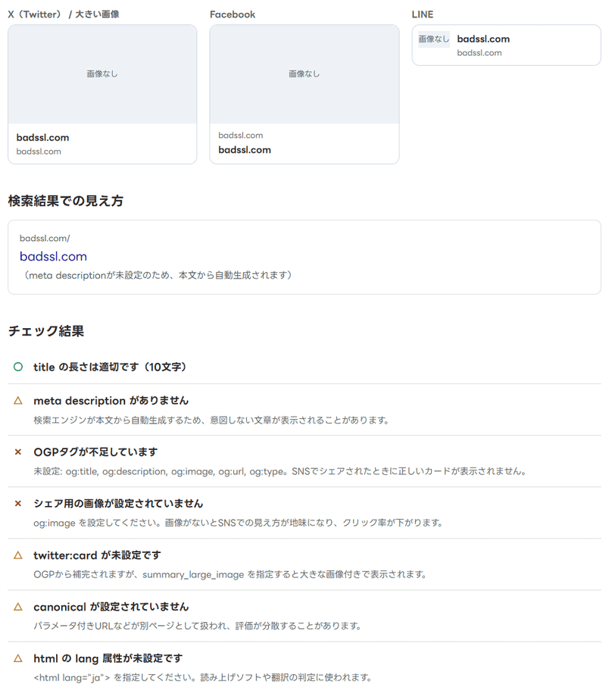609x700 pixels.
Task: Click the og:image を設定してください explanation line
Action: (238, 523)
